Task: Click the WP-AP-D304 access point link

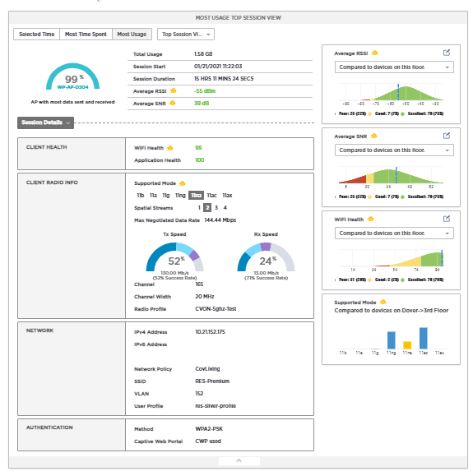Action: 73,87
